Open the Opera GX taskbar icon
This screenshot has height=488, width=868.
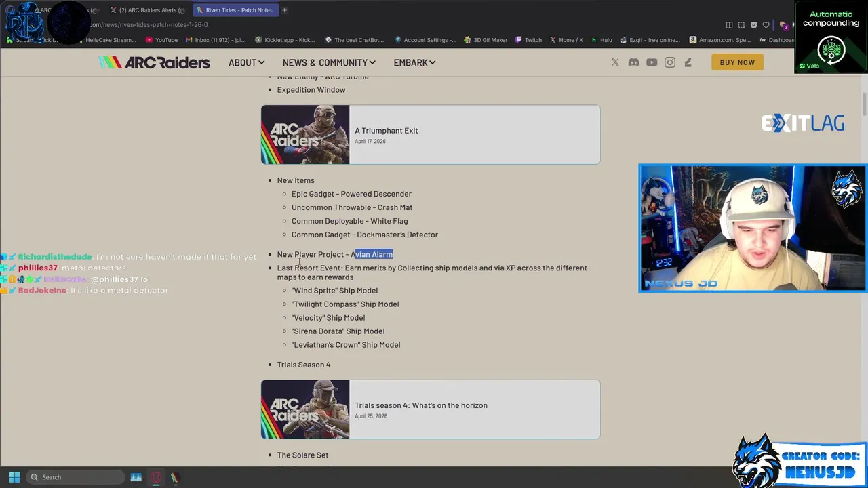(155, 477)
